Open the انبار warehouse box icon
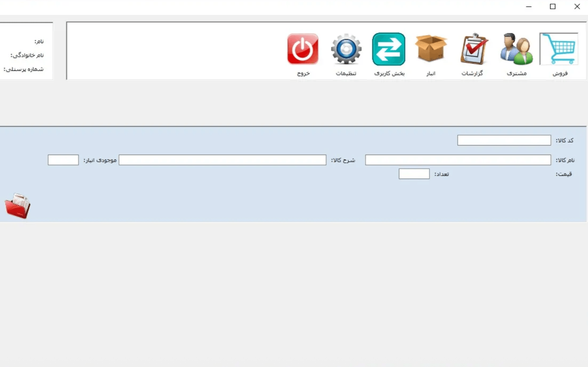Viewport: 588px width, 367px height. [x=431, y=48]
